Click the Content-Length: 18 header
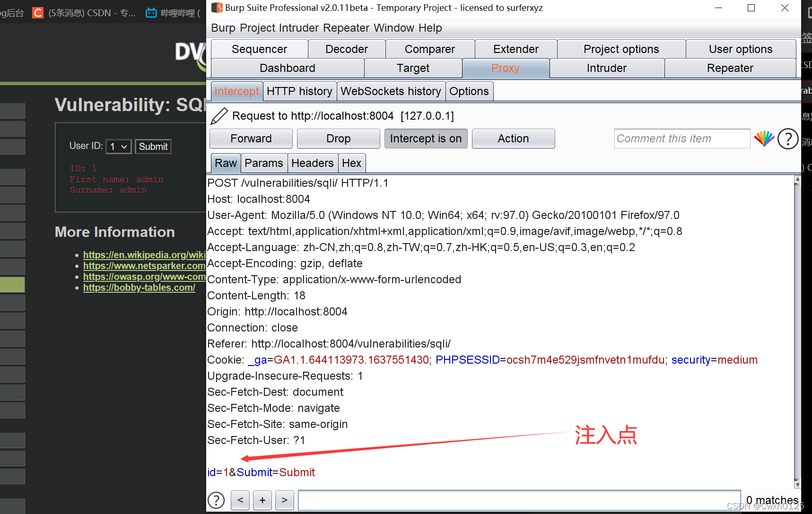Viewport: 812px width, 514px height. click(x=256, y=296)
